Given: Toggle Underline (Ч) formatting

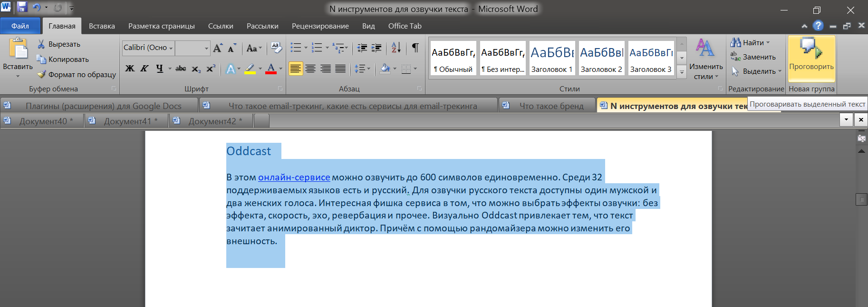Looking at the screenshot, I should tap(159, 69).
